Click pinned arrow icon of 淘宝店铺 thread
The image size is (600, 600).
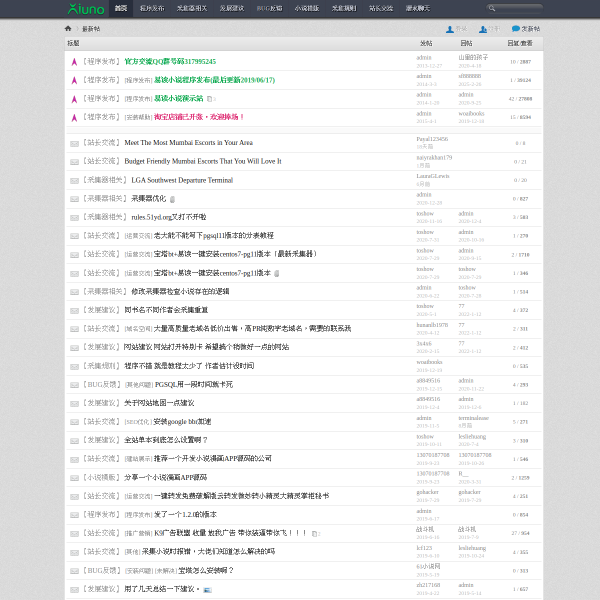pyautogui.click(x=74, y=117)
